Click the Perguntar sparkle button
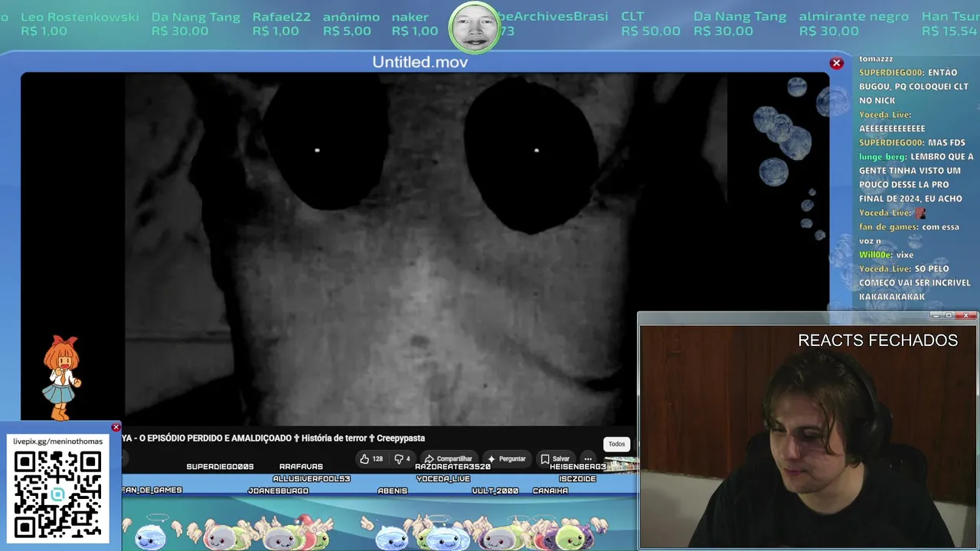 [506, 459]
